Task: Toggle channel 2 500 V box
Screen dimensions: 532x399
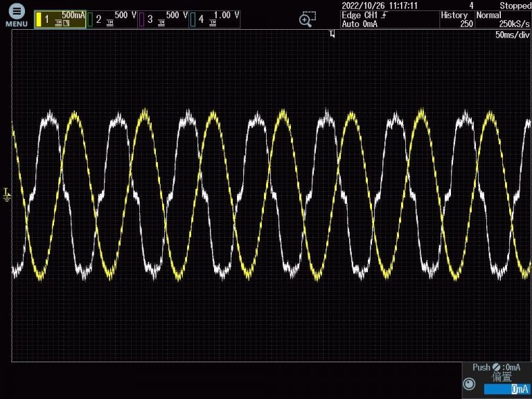Action: tap(112, 19)
